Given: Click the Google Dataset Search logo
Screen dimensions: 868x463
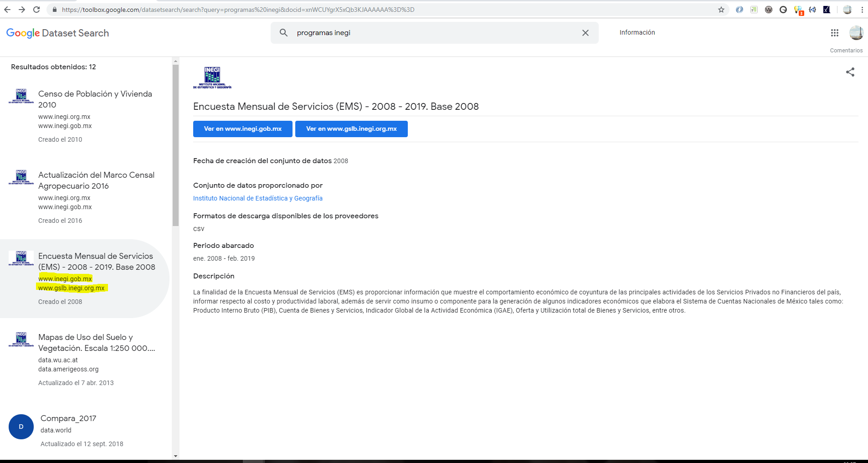Looking at the screenshot, I should point(57,33).
